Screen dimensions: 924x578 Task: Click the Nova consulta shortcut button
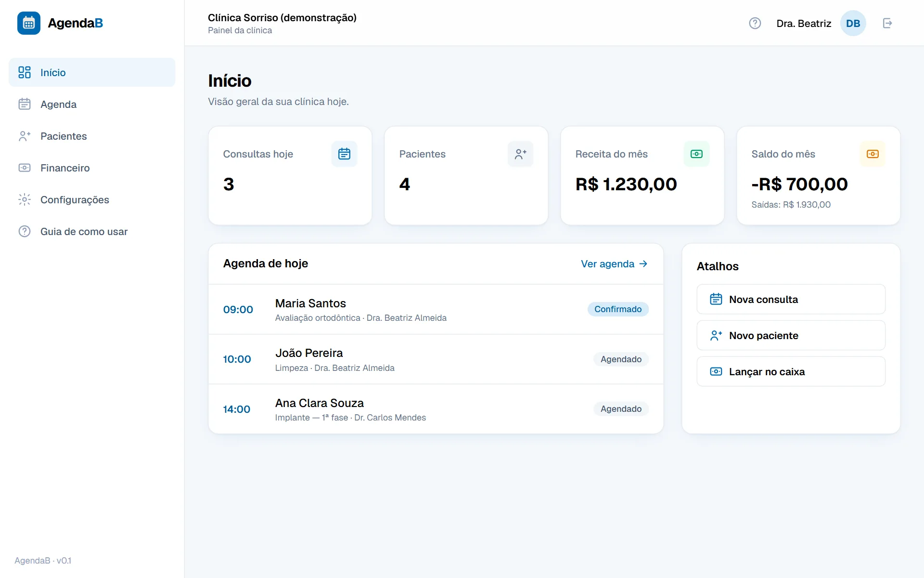click(791, 299)
